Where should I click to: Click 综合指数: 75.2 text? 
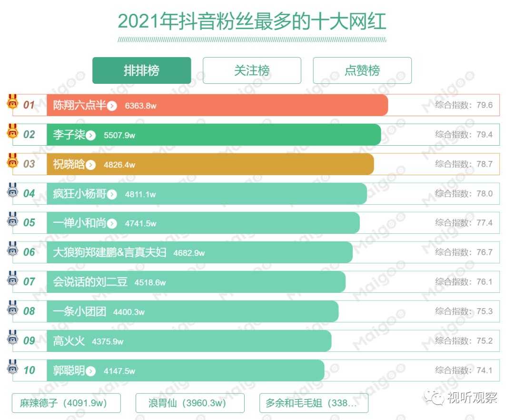[464, 340]
